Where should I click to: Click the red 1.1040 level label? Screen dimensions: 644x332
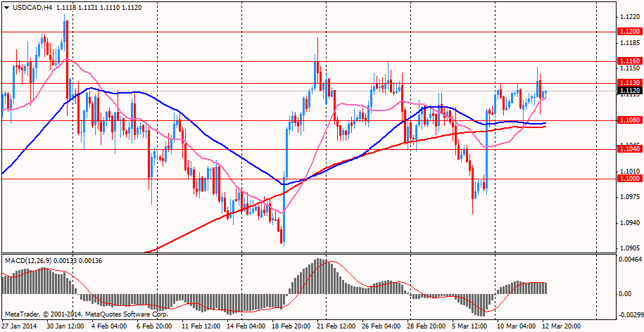tap(628, 149)
